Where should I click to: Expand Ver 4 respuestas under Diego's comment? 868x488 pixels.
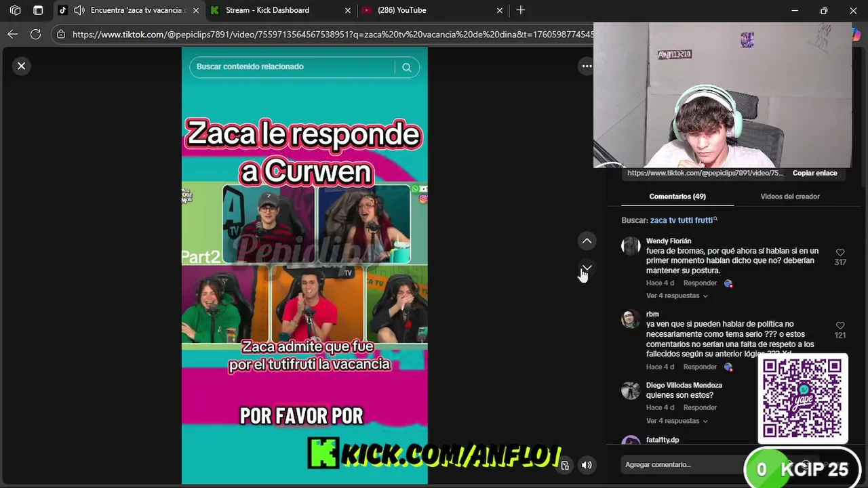coord(677,421)
